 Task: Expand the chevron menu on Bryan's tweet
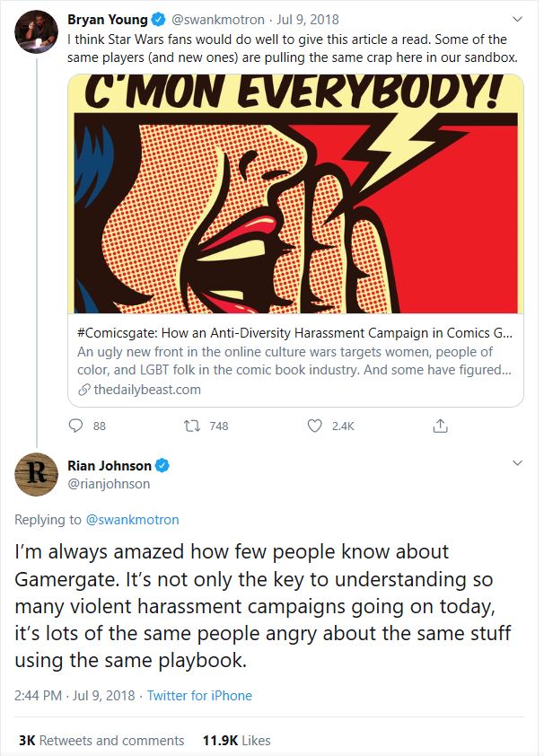coord(516,19)
